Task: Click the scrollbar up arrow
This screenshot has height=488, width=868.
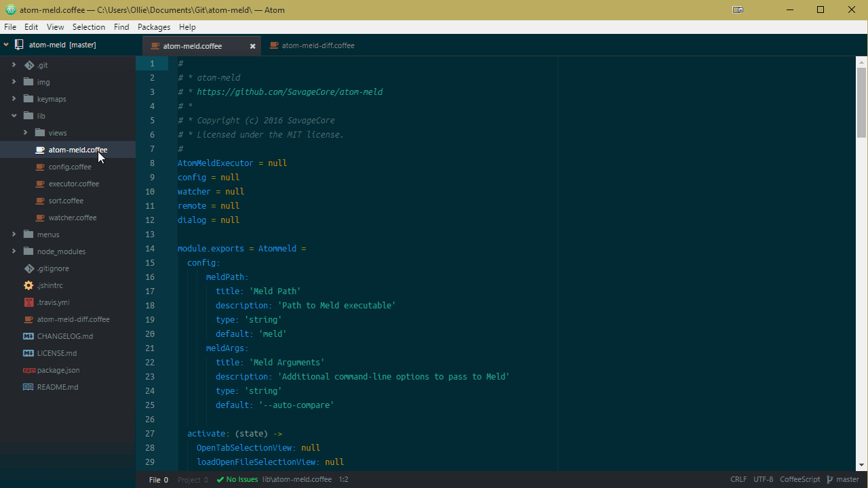Action: tap(861, 62)
